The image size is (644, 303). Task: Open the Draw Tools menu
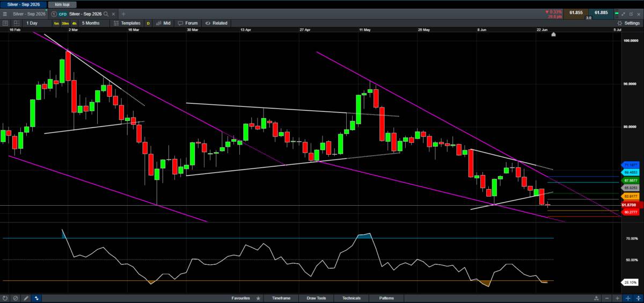(x=316, y=298)
